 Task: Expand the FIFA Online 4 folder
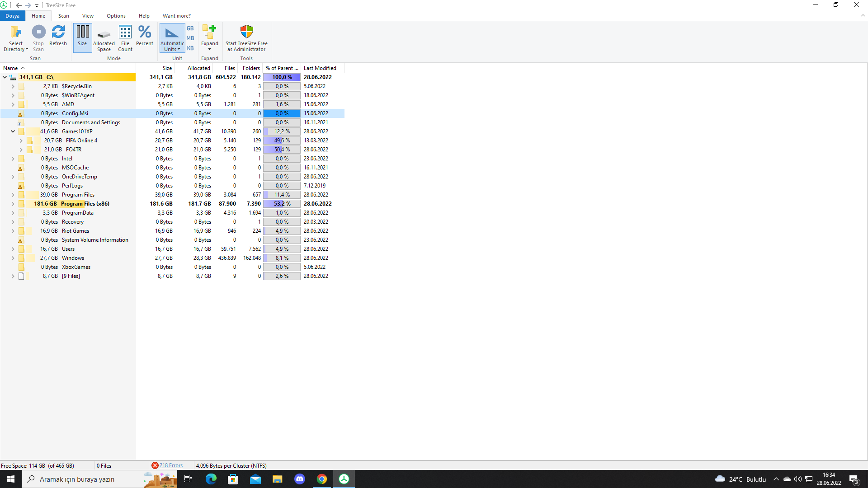pyautogui.click(x=21, y=141)
